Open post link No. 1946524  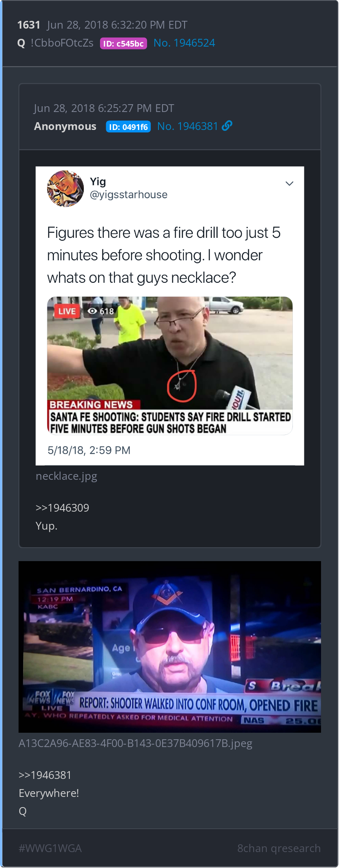(x=184, y=43)
